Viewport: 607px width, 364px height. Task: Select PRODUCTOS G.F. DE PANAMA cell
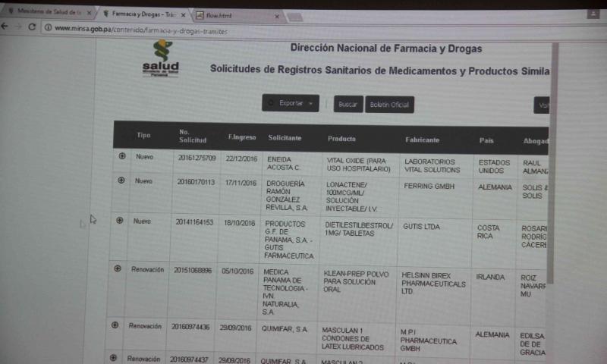pos(289,240)
